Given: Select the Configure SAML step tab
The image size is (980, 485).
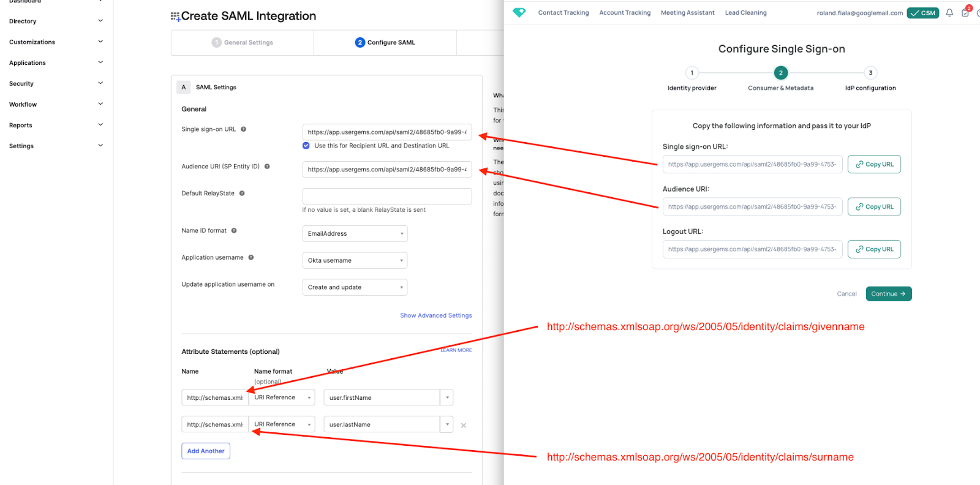Looking at the screenshot, I should (x=385, y=42).
